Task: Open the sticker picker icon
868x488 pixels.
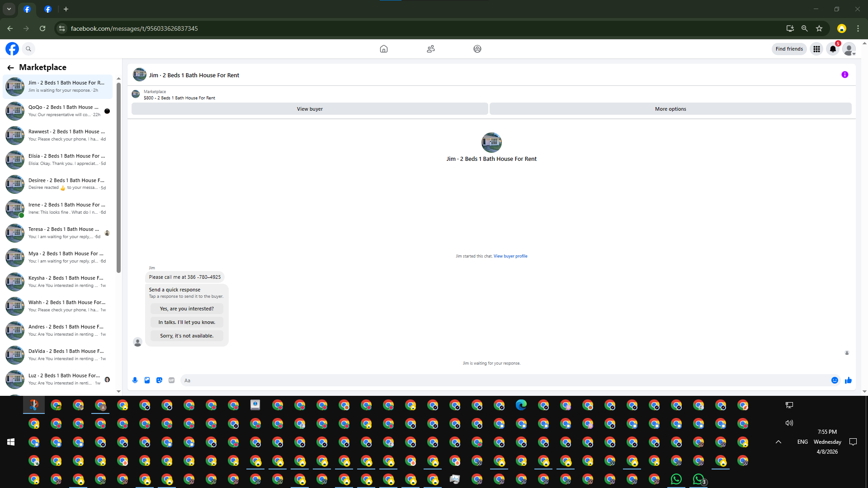Action: point(159,380)
